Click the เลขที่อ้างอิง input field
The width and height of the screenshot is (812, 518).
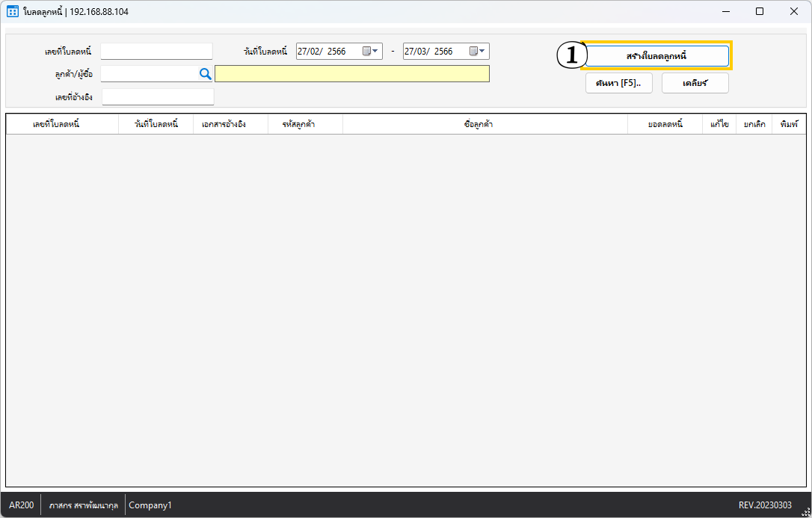click(x=158, y=97)
